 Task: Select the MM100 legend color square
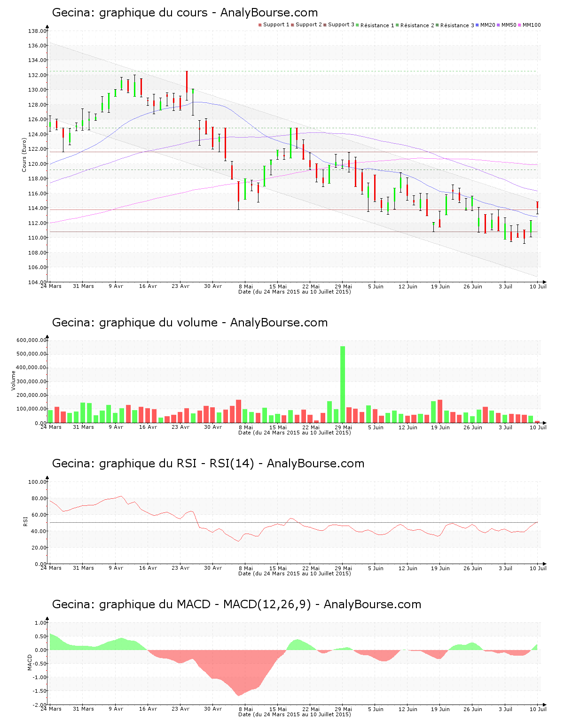520,25
